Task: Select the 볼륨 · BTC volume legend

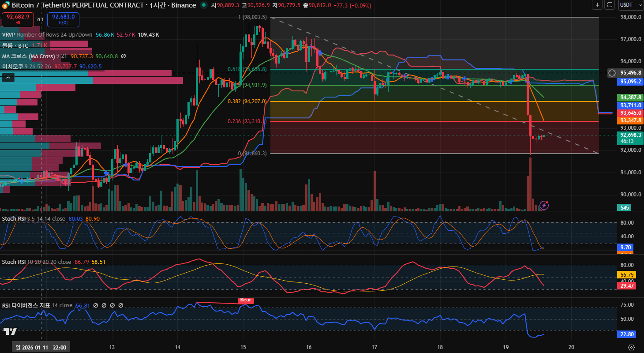Action: point(15,45)
